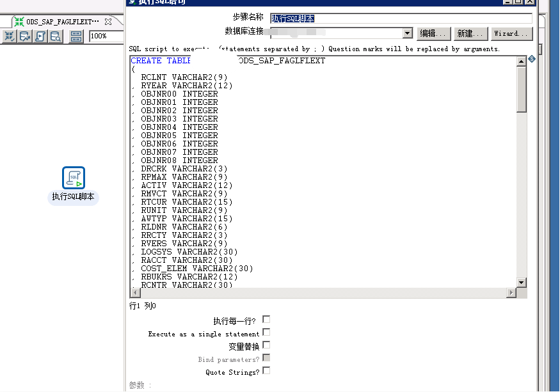This screenshot has height=392, width=560.
Task: Click the DRCRK VARCHAR2(3) line
Action: click(x=184, y=169)
